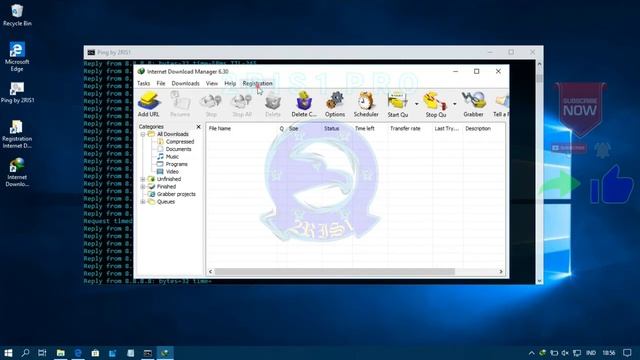Click the IND language indicator

point(591,353)
